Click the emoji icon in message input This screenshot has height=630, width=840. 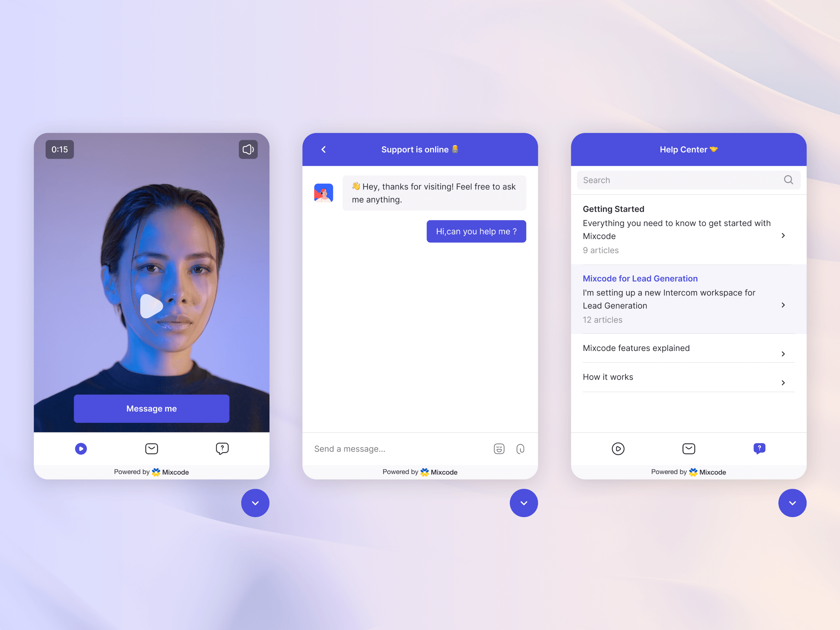coord(499,449)
